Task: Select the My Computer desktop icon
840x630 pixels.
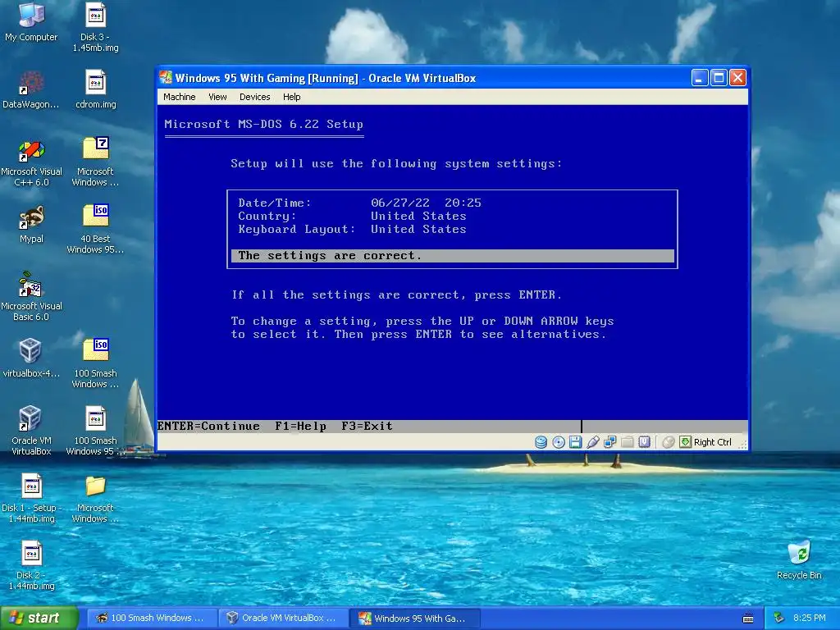Action: pyautogui.click(x=31, y=22)
